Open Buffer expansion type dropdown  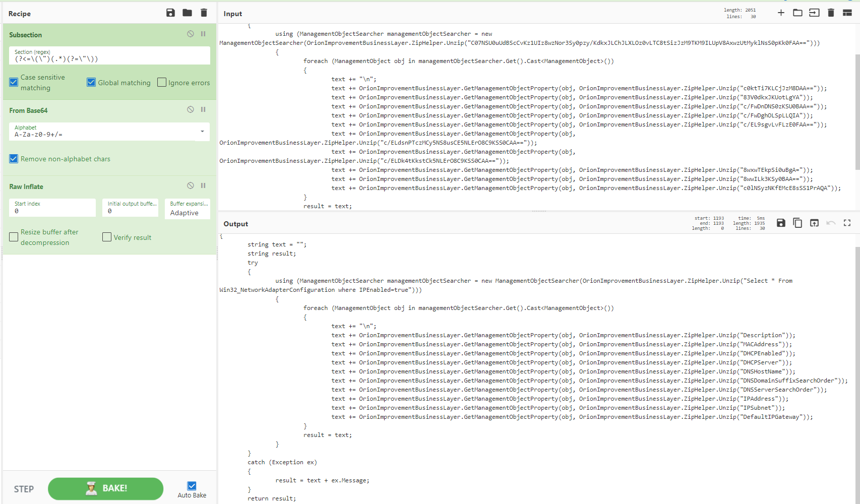[188, 209]
